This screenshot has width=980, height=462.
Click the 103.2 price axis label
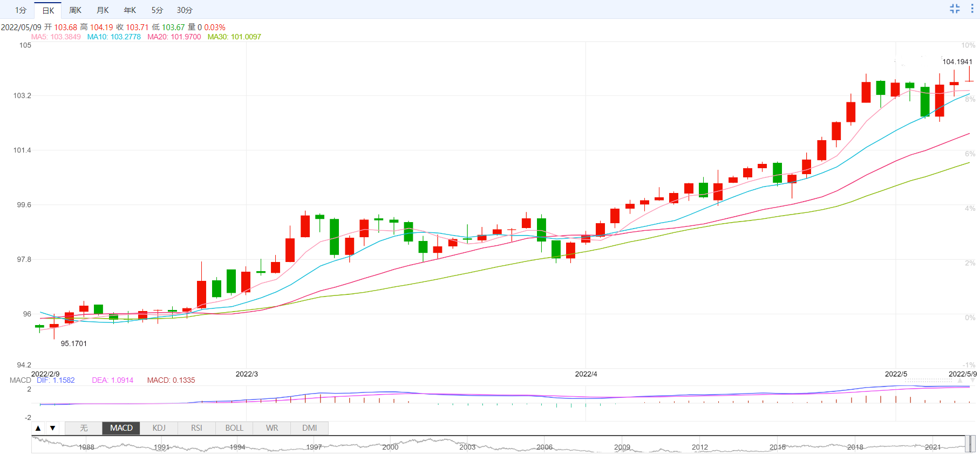[x=22, y=95]
